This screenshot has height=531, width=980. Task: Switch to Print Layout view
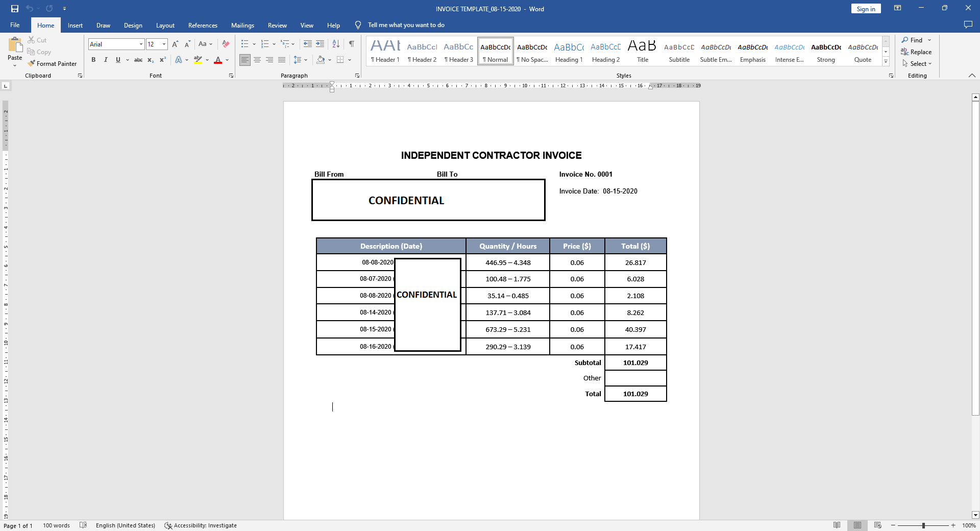pos(857,525)
